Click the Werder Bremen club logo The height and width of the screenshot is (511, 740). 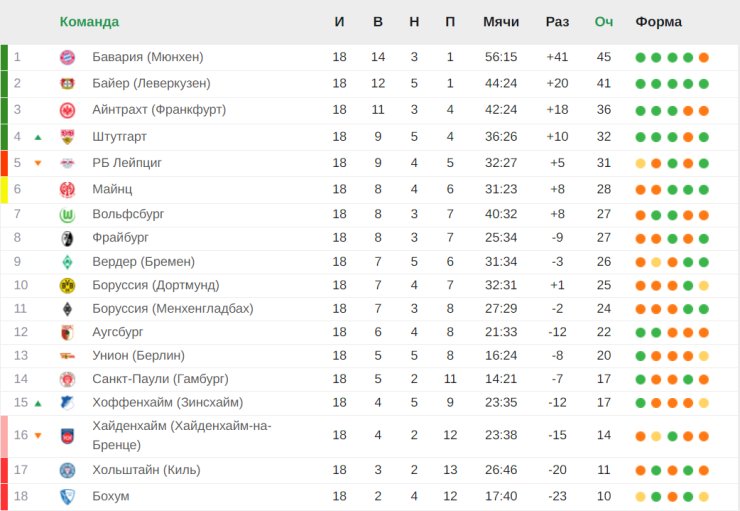(x=67, y=262)
